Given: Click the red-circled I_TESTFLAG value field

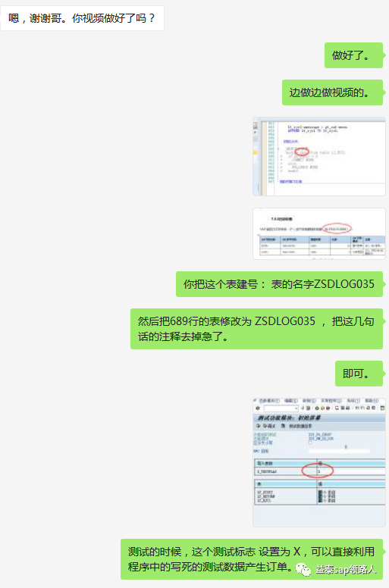Looking at the screenshot, I should coord(318,471).
